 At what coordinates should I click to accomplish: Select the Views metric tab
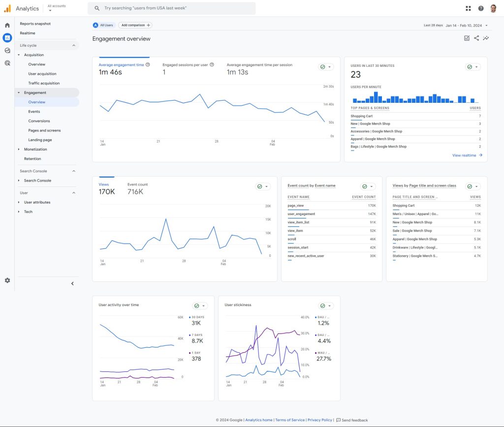[x=107, y=188]
